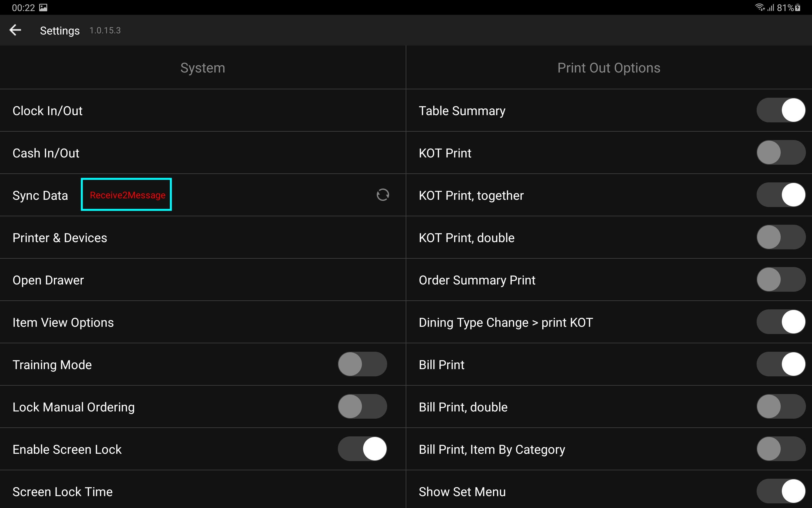
Task: Open Screen Lock Time setting
Action: (x=62, y=492)
